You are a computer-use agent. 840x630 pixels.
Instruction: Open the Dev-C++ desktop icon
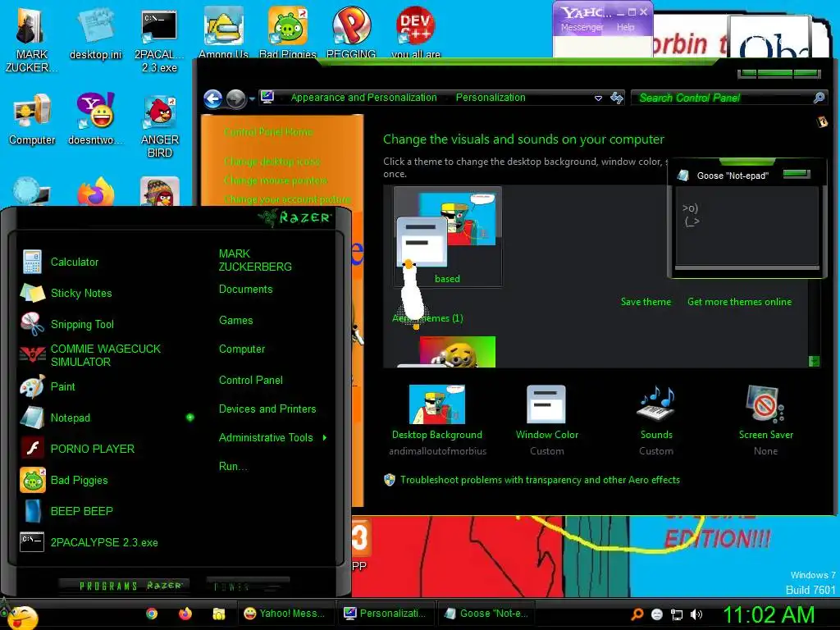(416, 32)
